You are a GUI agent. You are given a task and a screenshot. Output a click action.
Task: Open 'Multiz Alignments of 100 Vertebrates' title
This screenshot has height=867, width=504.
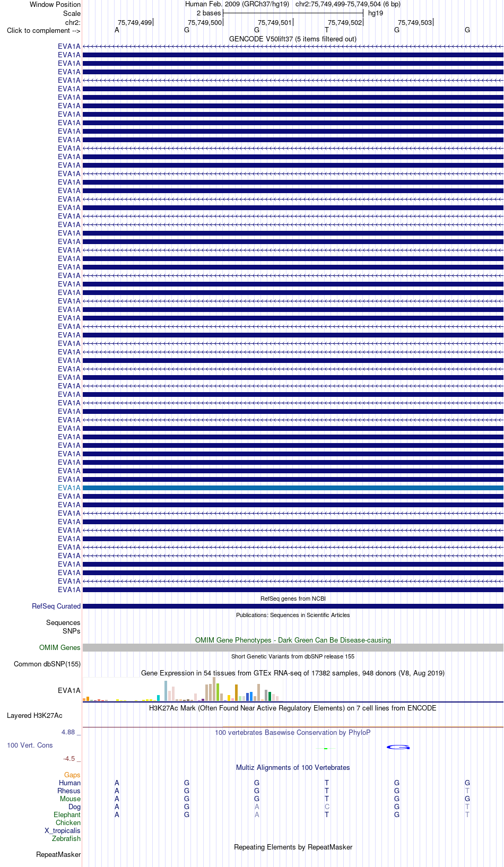pos(293,767)
